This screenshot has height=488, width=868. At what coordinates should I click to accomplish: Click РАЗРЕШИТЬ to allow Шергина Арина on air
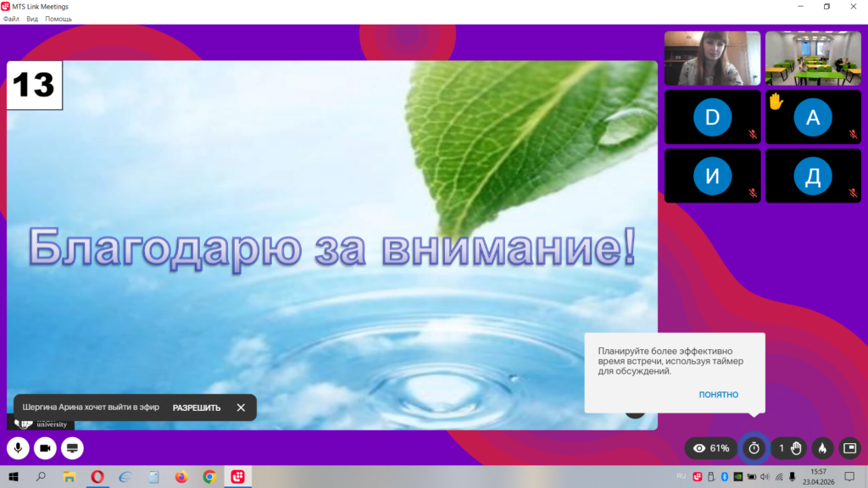197,408
